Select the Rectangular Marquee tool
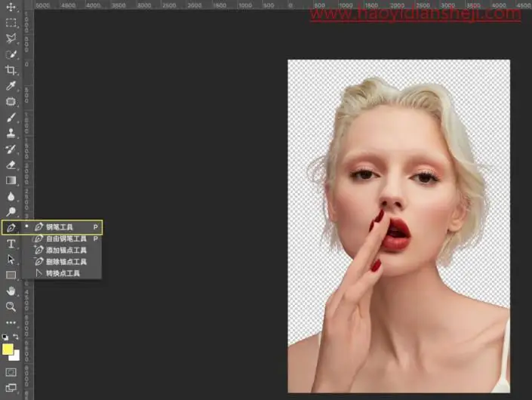 (x=11, y=23)
